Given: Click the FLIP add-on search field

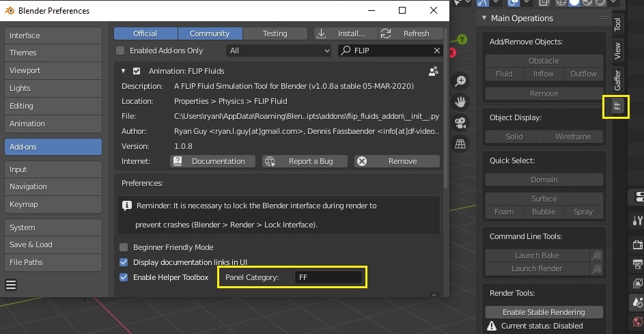Looking at the screenshot, I should pos(391,51).
